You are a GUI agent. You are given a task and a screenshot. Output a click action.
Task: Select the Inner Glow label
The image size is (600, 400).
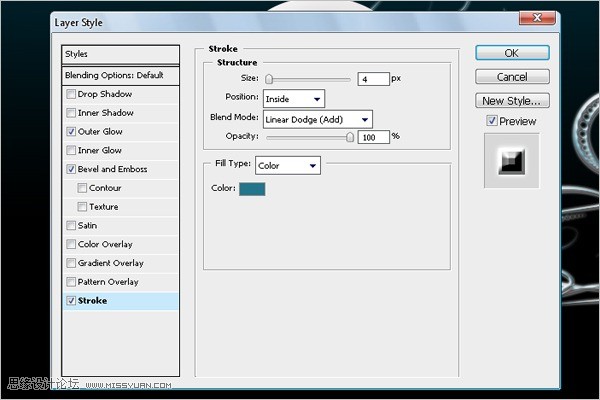coord(100,150)
